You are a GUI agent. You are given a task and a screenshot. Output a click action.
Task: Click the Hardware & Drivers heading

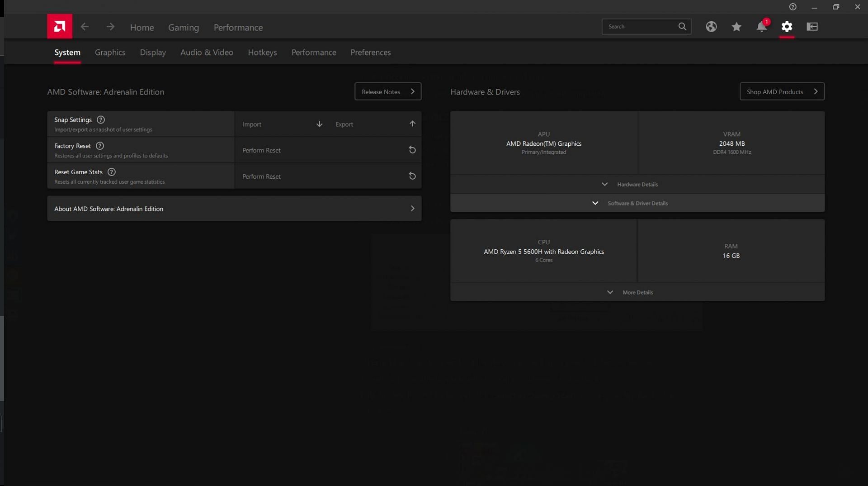coord(485,92)
